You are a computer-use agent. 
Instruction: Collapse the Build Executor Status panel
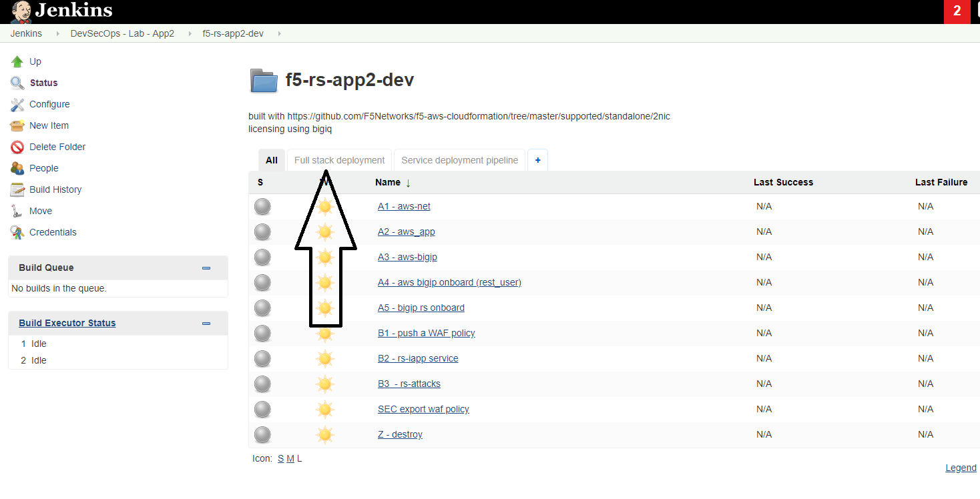point(206,324)
